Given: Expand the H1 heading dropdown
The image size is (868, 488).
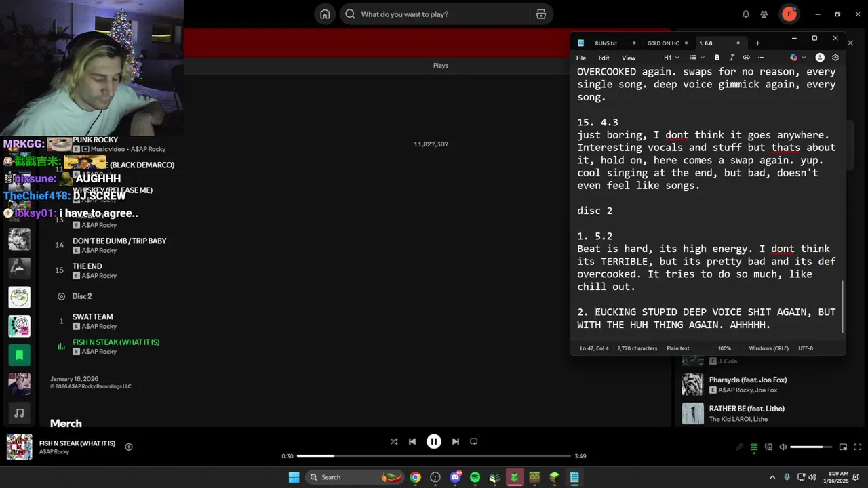Looking at the screenshot, I should (671, 58).
